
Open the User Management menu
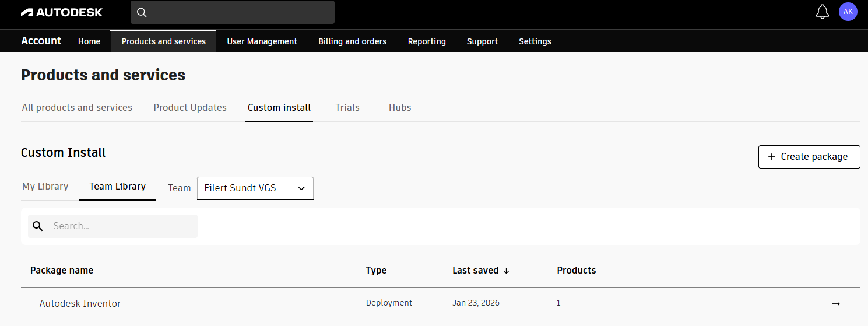[x=262, y=41]
